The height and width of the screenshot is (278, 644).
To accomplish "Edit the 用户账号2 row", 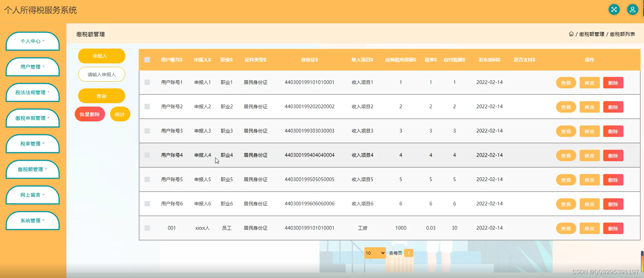I will click(590, 107).
